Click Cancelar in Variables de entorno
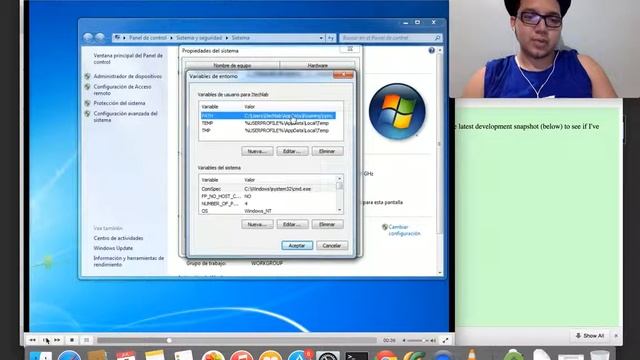Screen dimensions: 640x360 [x=332, y=246]
